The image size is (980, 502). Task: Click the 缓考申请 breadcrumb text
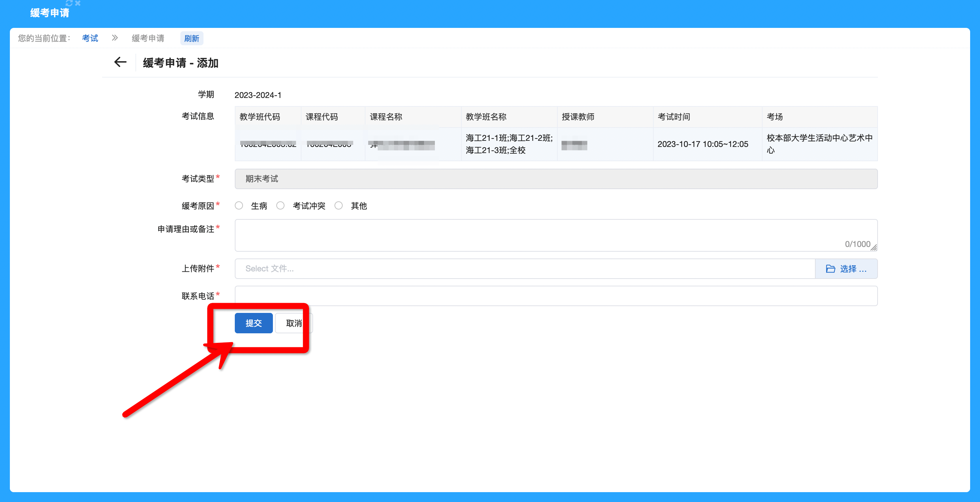click(x=148, y=38)
